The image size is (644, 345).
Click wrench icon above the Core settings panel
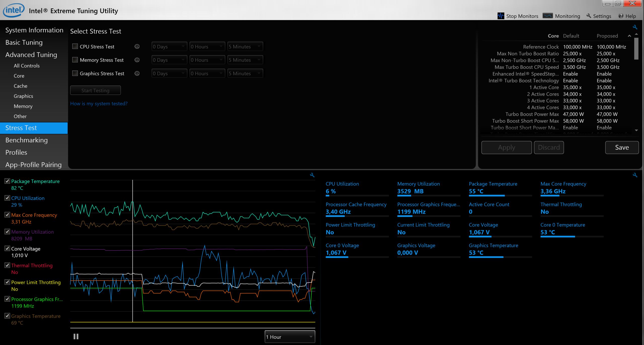(x=635, y=27)
